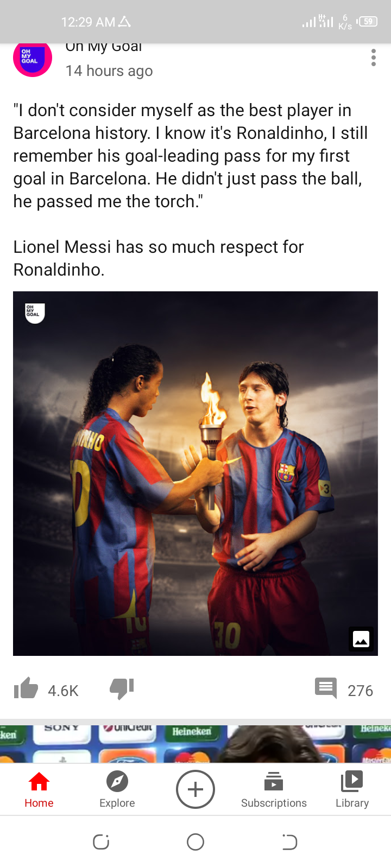Tap the image indicator icon on the photo
This screenshot has width=391, height=868.
click(361, 639)
